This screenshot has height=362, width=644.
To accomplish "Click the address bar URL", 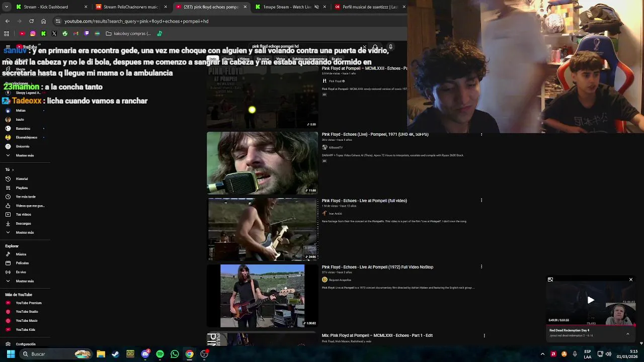I will pos(136,21).
